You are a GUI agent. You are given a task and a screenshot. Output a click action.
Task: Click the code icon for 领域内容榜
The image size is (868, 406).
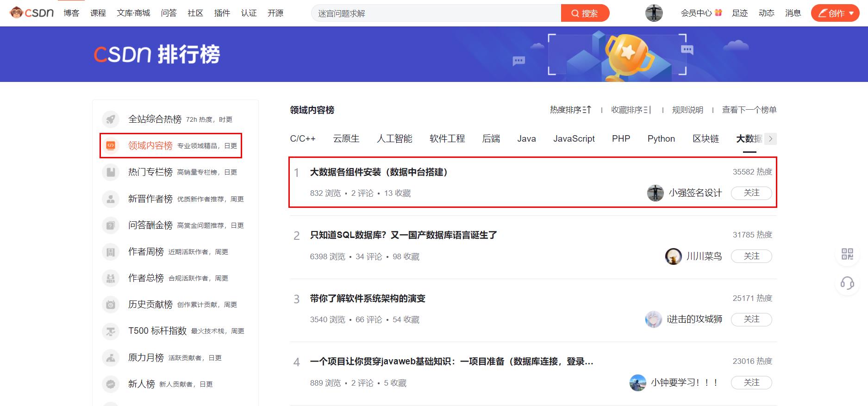tap(111, 145)
